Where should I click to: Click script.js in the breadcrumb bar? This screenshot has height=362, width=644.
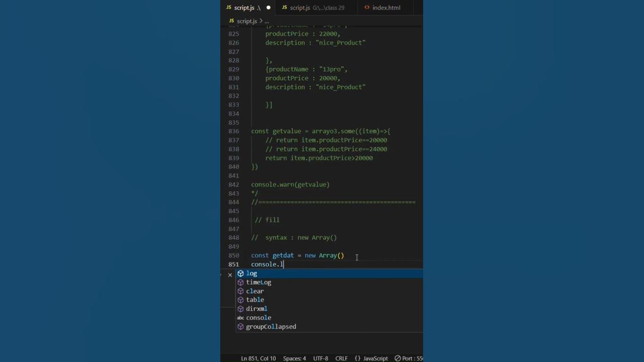(x=247, y=21)
